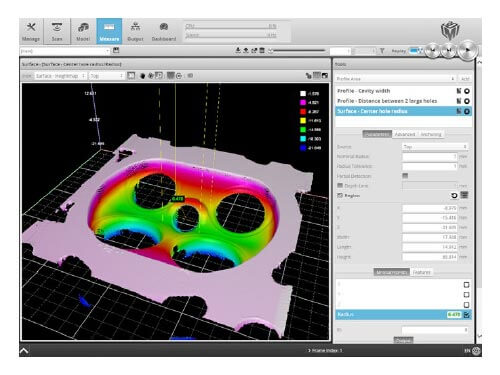Open the Surface - Heightmap view dropdown
This screenshot has width=500, height=375.
tap(61, 76)
